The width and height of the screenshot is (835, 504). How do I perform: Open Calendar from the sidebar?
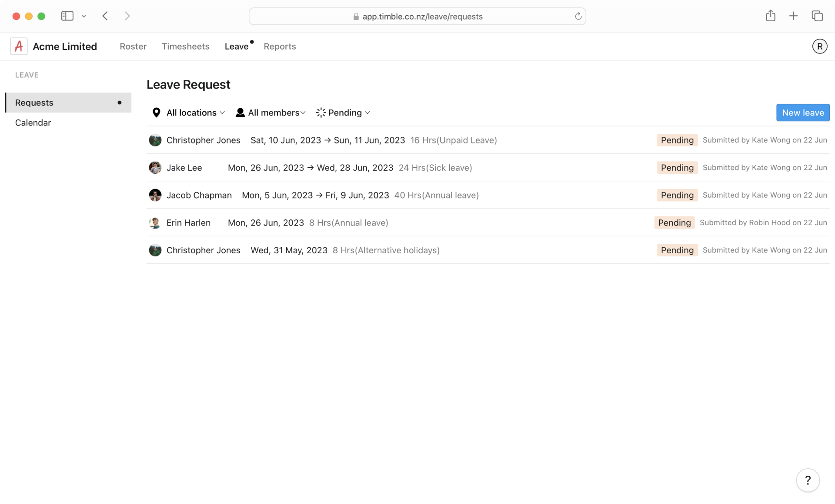pyautogui.click(x=33, y=123)
